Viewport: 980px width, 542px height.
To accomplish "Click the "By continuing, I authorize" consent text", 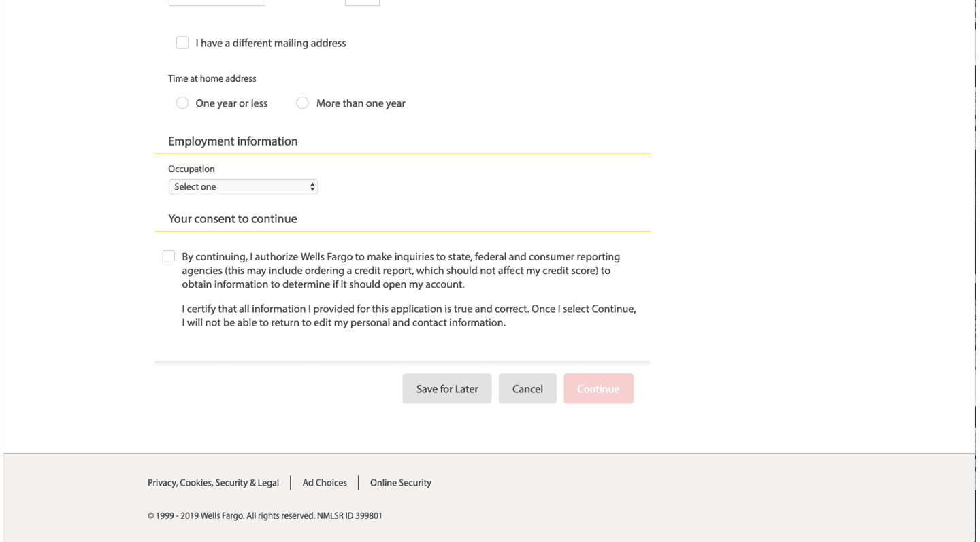I will pyautogui.click(x=401, y=271).
